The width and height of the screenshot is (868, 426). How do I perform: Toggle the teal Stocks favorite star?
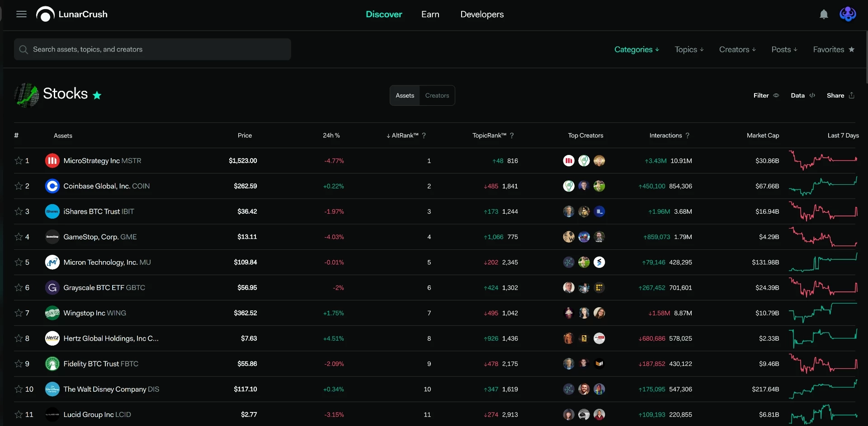(97, 95)
